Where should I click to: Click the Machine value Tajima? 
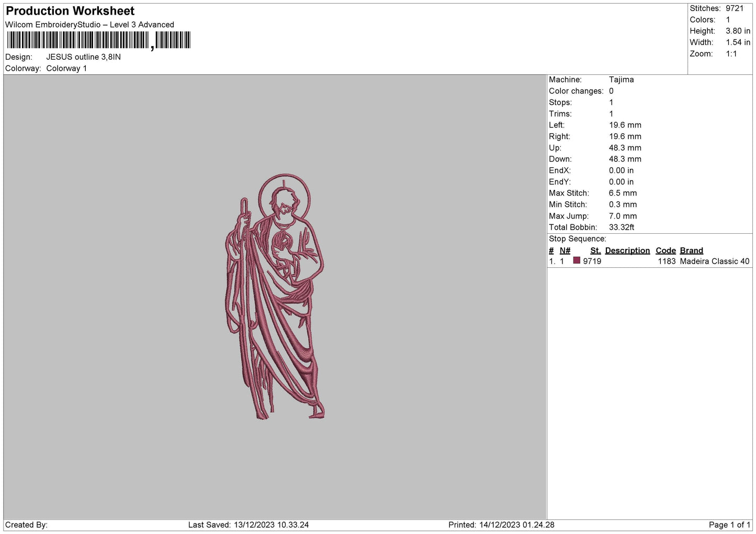coord(622,79)
